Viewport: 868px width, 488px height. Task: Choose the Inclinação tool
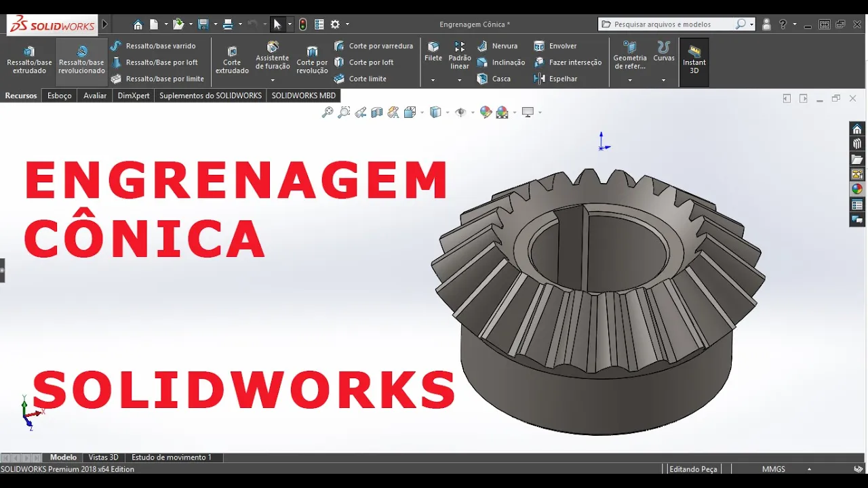(501, 62)
